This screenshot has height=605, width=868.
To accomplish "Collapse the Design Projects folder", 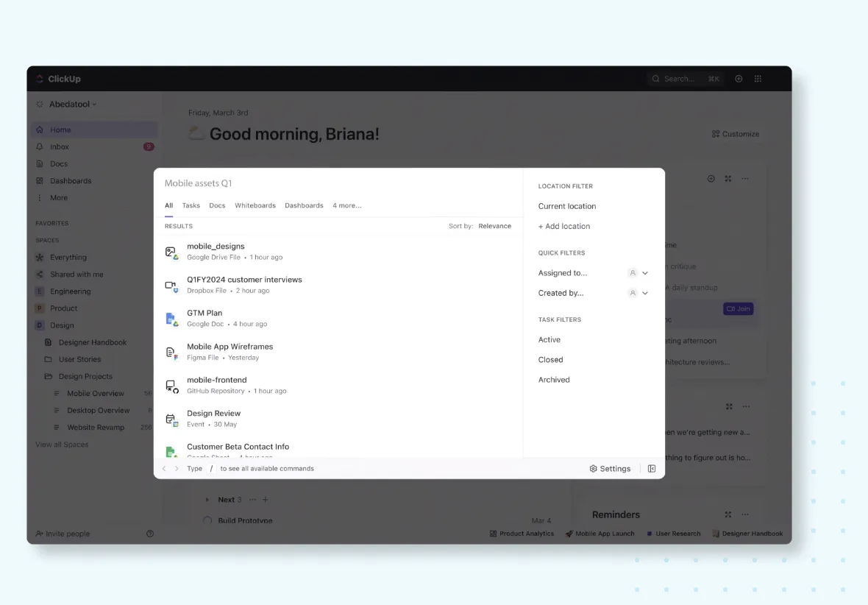I will pyautogui.click(x=48, y=376).
